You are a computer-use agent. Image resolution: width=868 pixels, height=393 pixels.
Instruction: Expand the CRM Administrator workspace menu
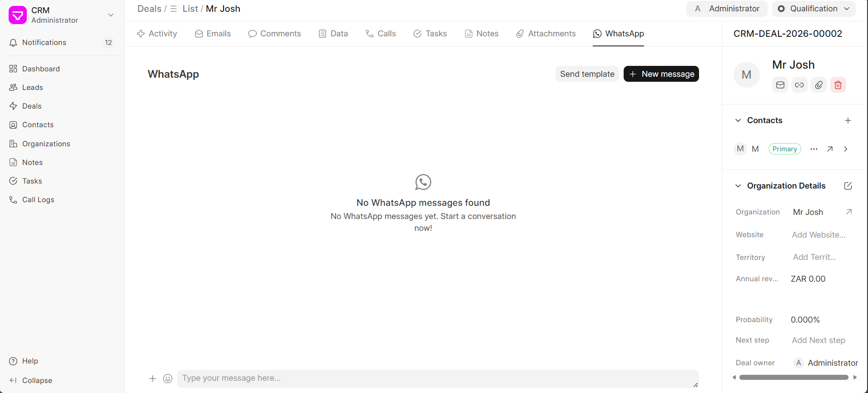(x=110, y=15)
